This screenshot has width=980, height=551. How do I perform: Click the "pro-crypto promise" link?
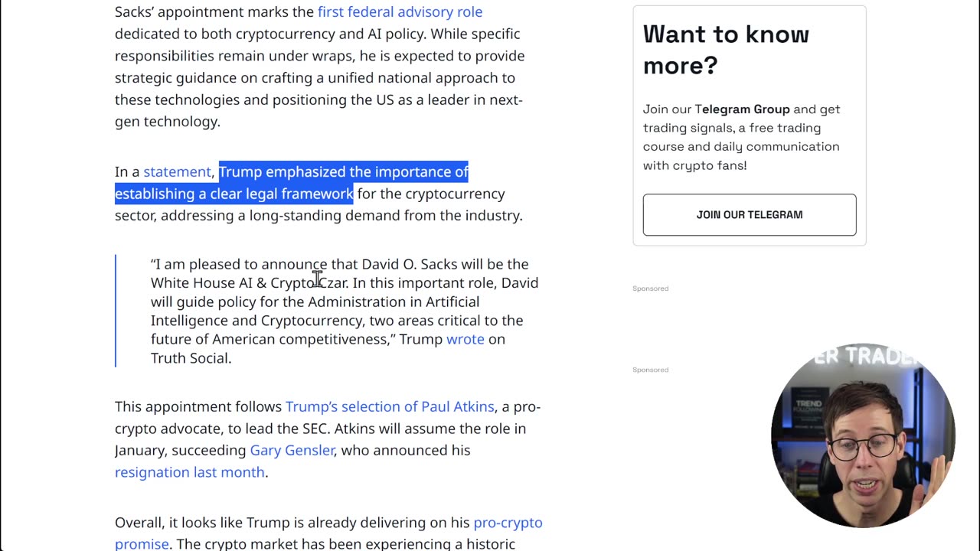coord(508,523)
